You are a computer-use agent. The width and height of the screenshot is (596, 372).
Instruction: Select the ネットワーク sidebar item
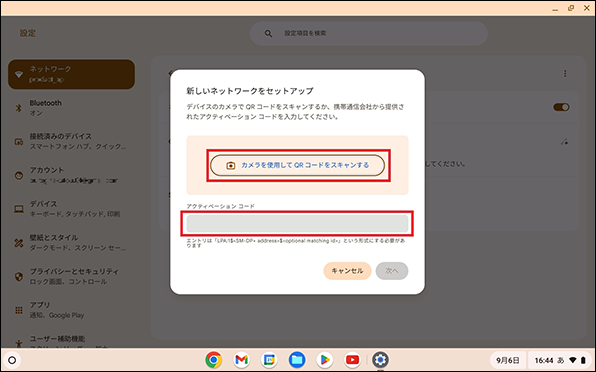pyautogui.click(x=71, y=74)
